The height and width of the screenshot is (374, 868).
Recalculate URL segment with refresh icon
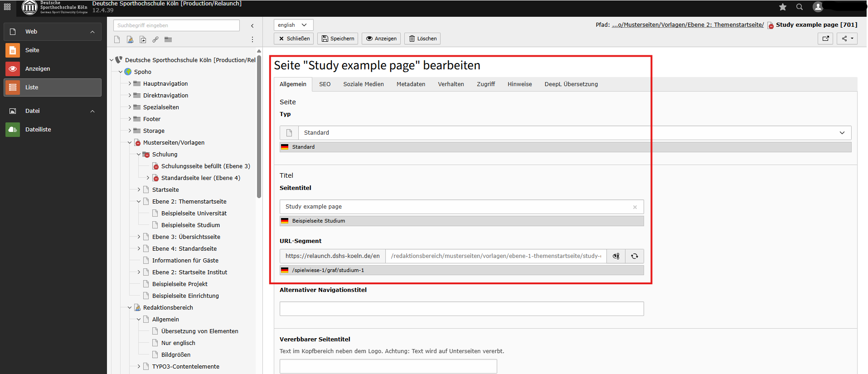coord(635,256)
